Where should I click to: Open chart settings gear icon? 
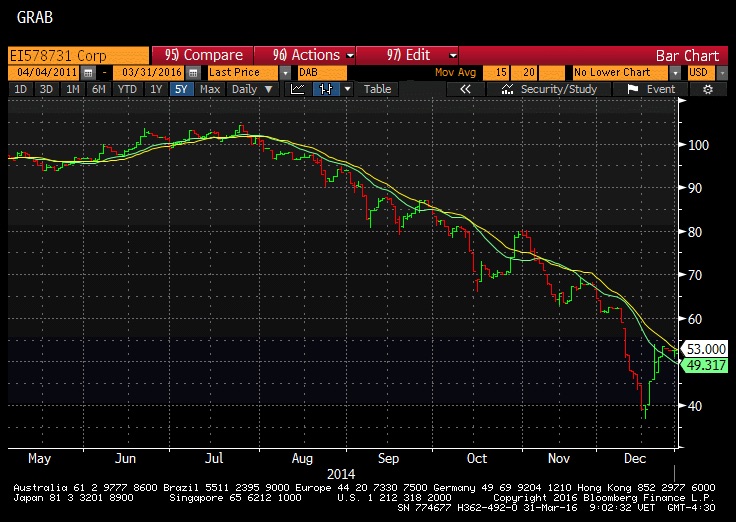[x=708, y=89]
